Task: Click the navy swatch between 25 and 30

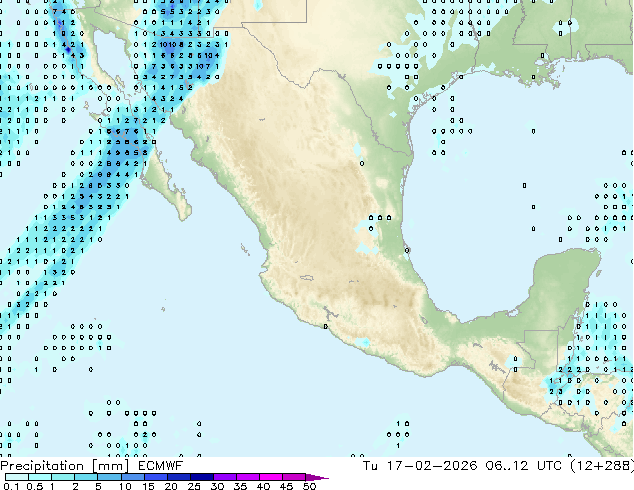Action: 202,477
